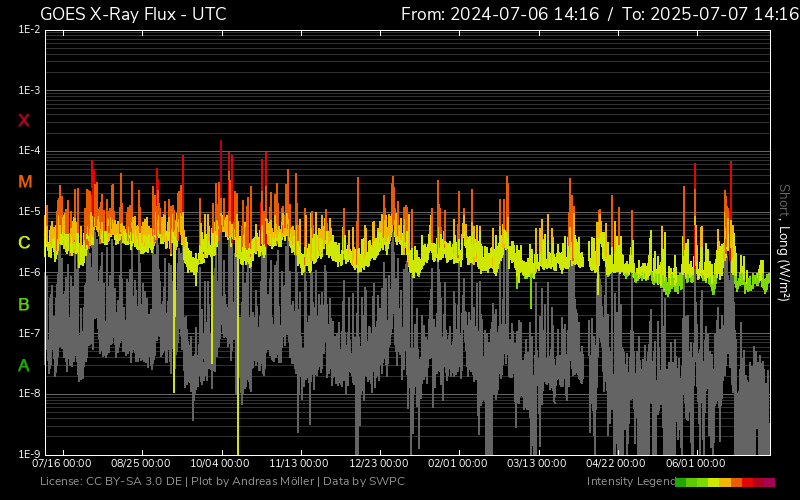Viewport: 800px width, 500px height.
Task: Select the 07/16 00:00 date tick
Action: point(62,464)
